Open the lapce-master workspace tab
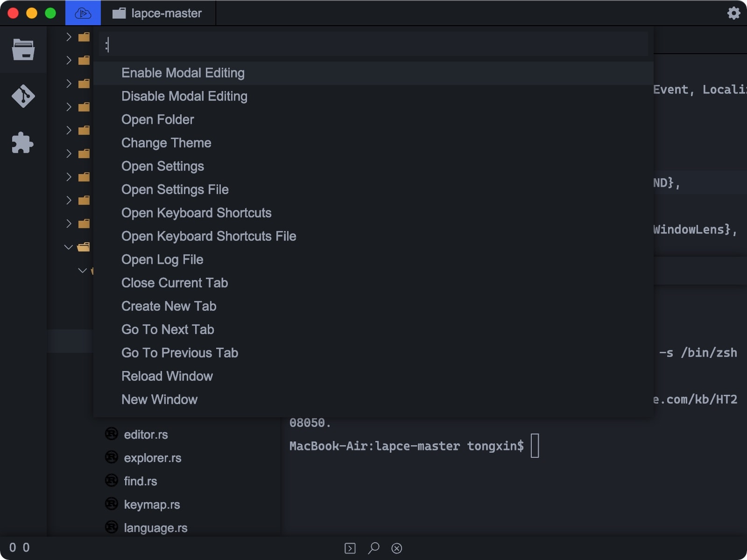 pyautogui.click(x=158, y=13)
